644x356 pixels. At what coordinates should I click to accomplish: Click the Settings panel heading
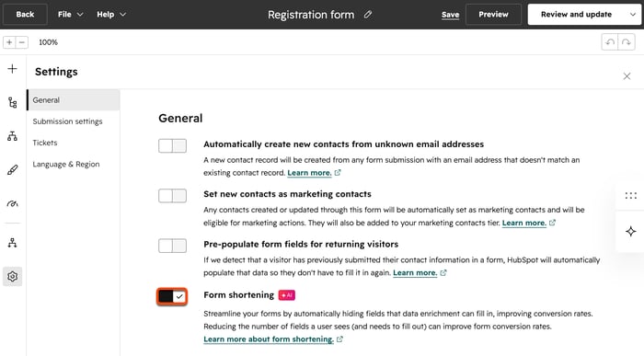[x=56, y=72]
